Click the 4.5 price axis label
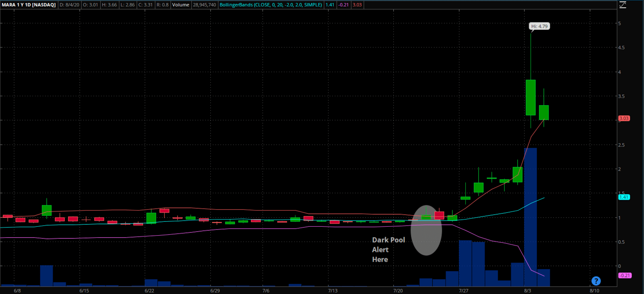 pos(621,48)
